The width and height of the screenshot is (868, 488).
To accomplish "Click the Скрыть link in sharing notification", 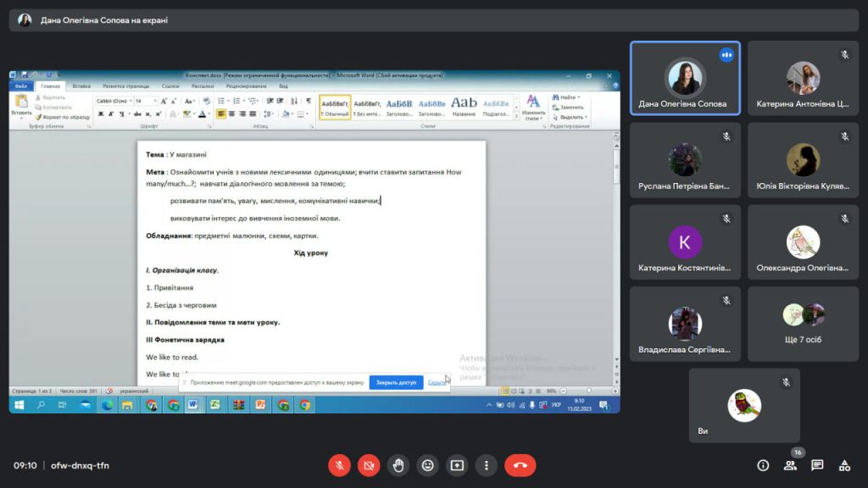I will pos(436,383).
